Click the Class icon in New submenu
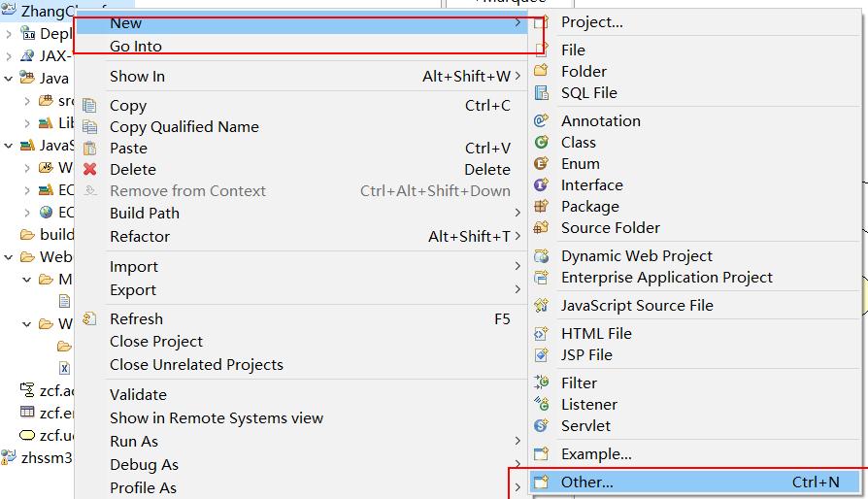 542,143
